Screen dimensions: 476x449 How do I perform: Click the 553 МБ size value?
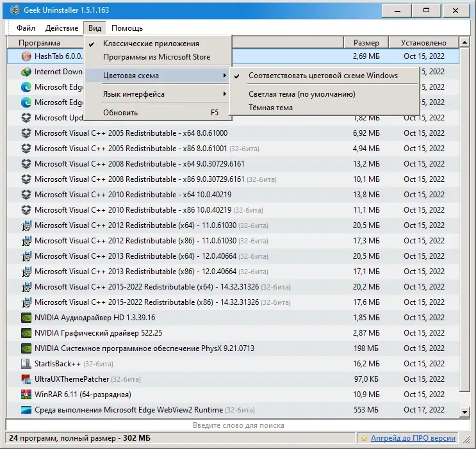tap(366, 410)
